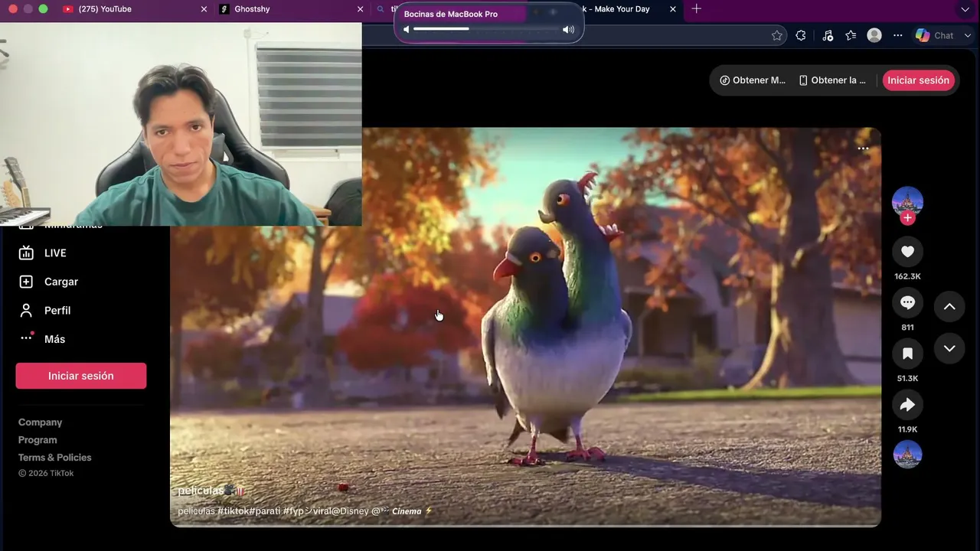Go to Perfil in the sidebar

tap(57, 311)
